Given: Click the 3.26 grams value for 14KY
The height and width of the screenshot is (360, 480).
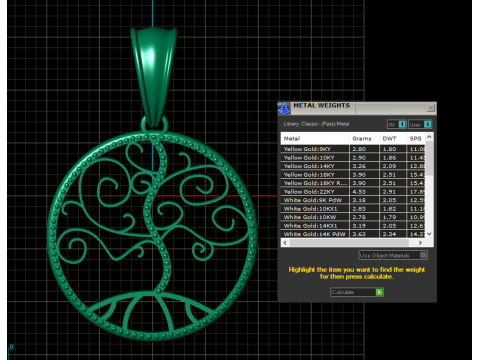Looking at the screenshot, I should click(x=359, y=166).
